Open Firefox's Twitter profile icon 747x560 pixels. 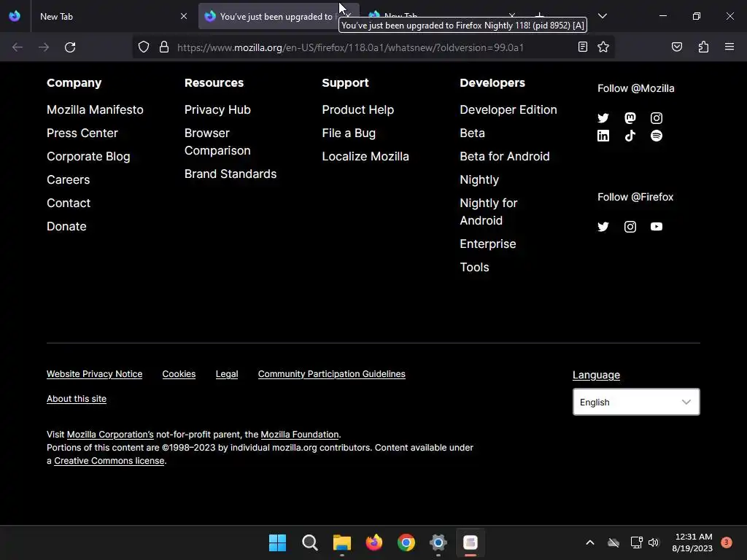coord(603,227)
